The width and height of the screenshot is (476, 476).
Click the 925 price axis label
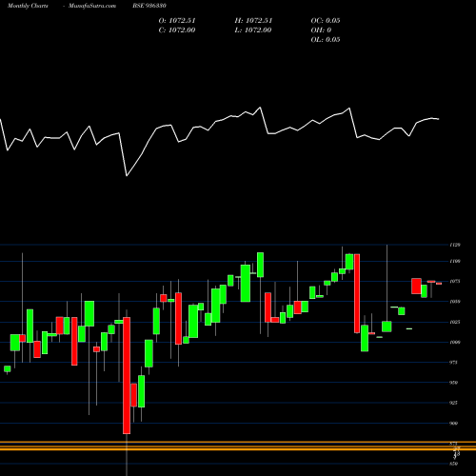tap(454, 403)
